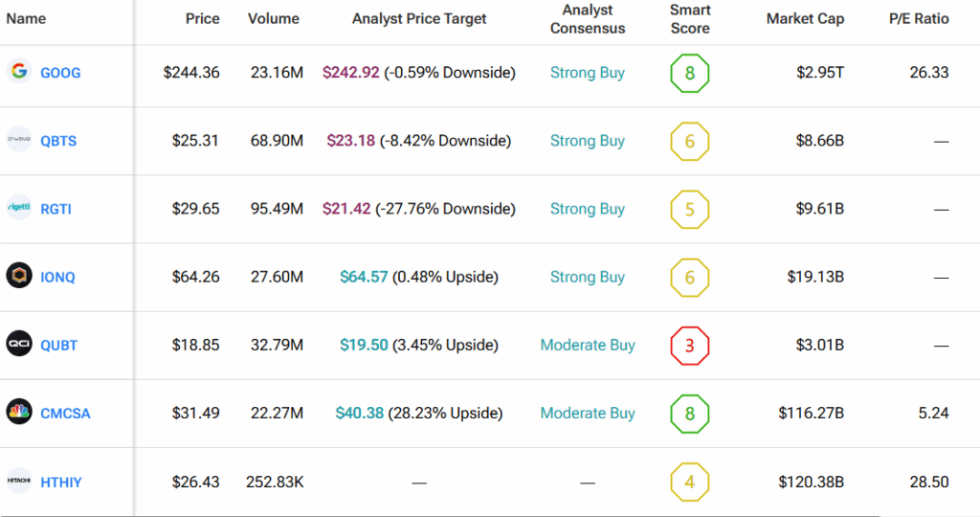Click the Rigetti logo icon beside RGTI
The width and height of the screenshot is (980, 517).
point(19,208)
